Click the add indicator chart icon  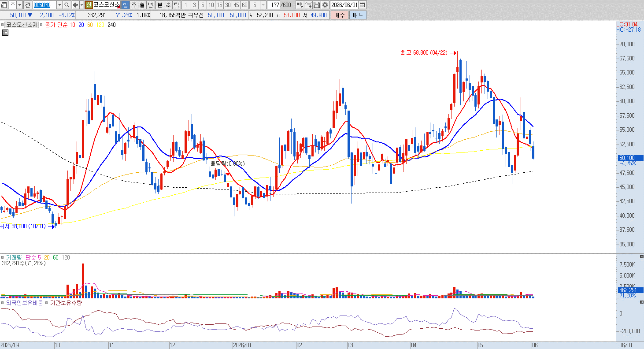point(300,5)
